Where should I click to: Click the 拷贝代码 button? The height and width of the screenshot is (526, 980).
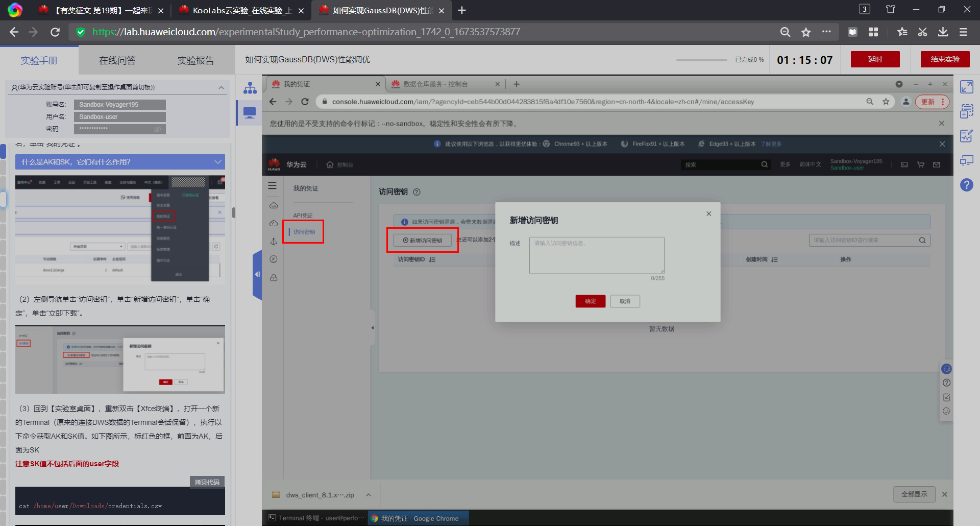207,482
